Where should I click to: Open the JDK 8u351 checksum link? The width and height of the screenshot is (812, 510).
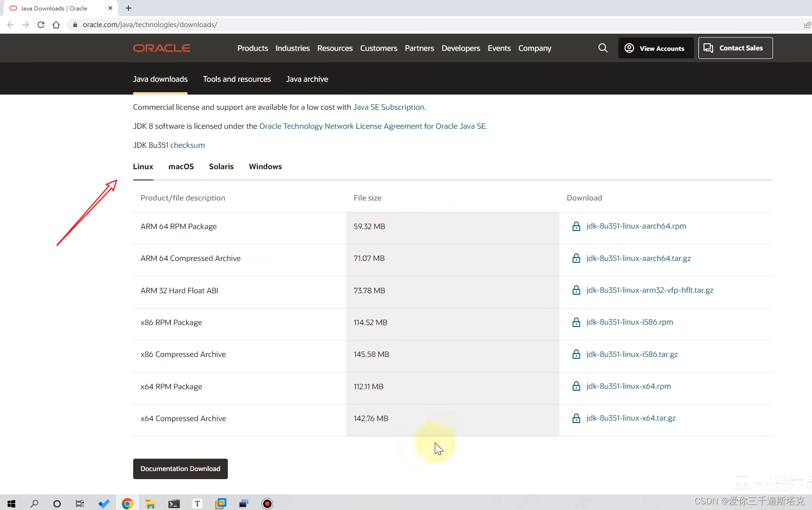187,145
